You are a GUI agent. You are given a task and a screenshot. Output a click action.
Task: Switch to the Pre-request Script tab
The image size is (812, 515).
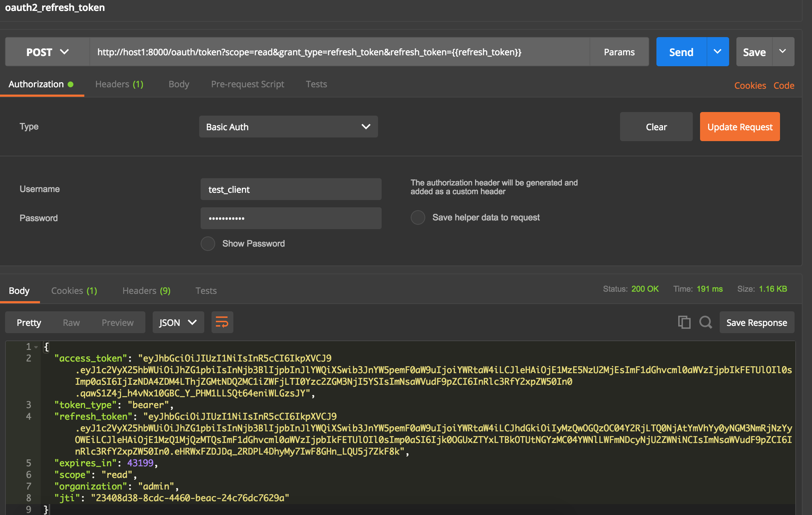pyautogui.click(x=248, y=84)
